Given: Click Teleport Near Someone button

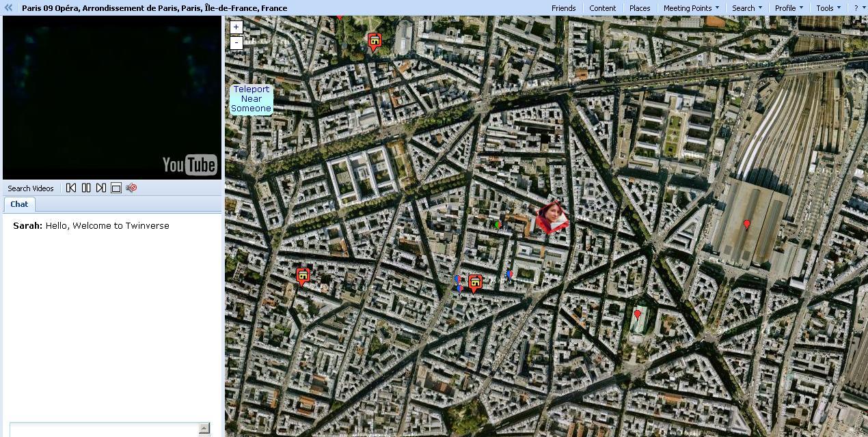Looking at the screenshot, I should [251, 99].
